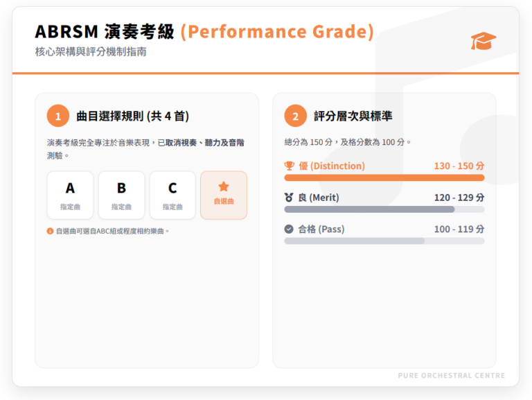Click the label 優 (Distinction)

[332, 166]
